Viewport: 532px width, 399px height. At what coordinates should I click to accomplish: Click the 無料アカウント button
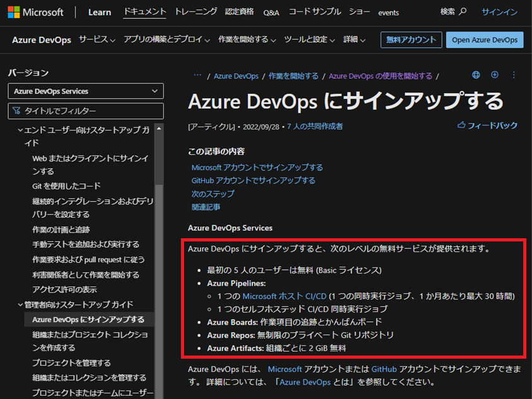[x=411, y=40]
